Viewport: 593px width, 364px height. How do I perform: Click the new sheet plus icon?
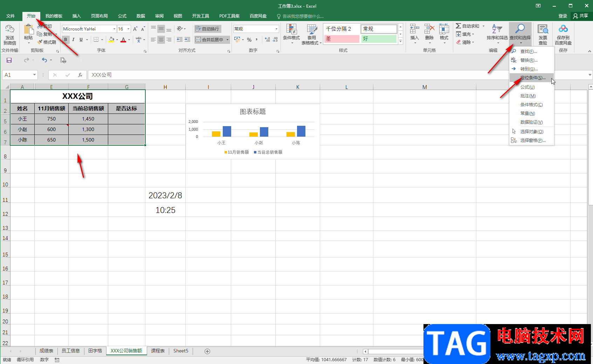207,351
